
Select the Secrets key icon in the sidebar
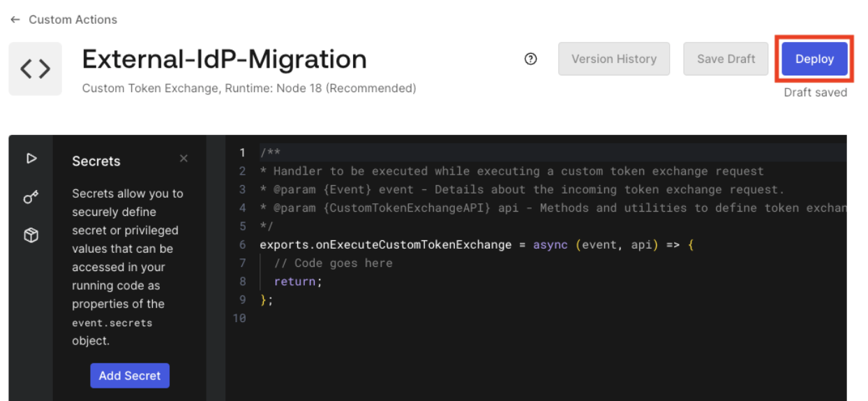coord(31,198)
